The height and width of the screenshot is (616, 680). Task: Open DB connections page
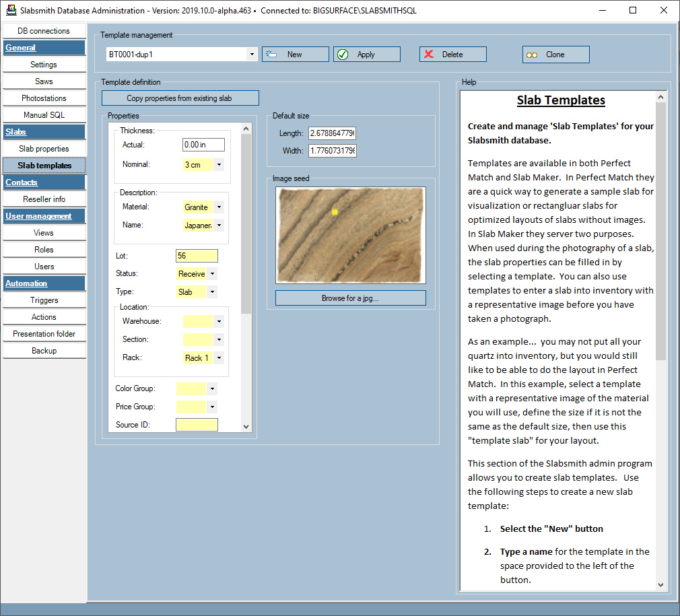tap(44, 31)
